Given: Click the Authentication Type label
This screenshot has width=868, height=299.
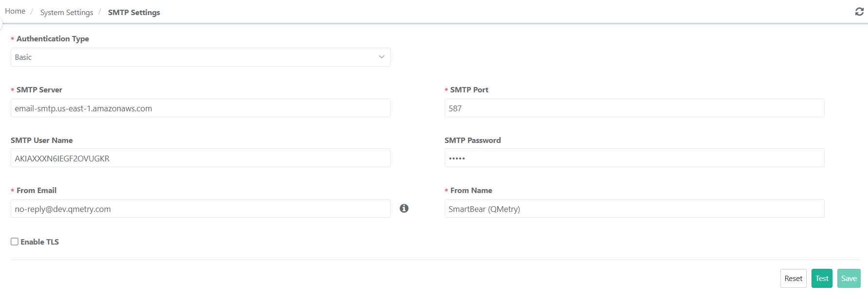Looking at the screenshot, I should (53, 38).
